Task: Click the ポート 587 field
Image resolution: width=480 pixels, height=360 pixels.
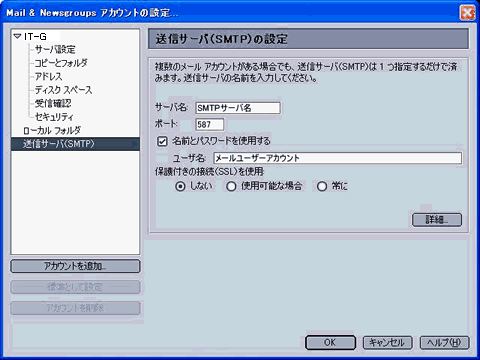Action: [210, 124]
